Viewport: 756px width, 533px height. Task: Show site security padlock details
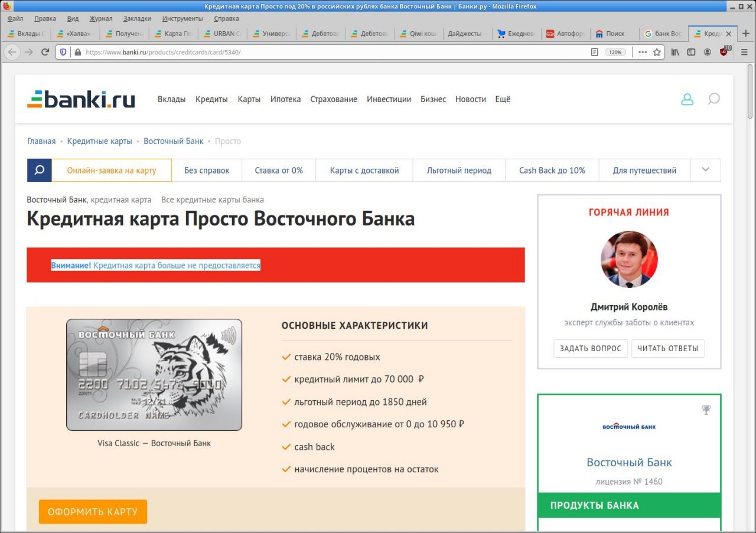coord(77,52)
